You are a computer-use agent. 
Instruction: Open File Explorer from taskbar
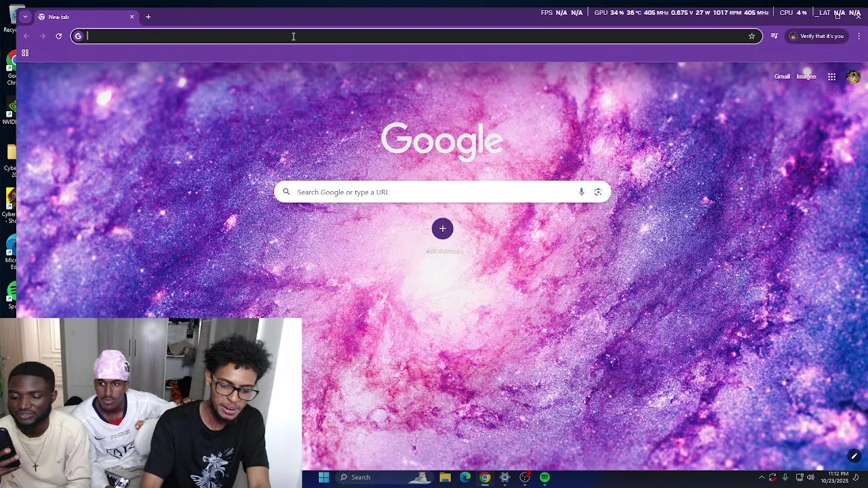click(445, 477)
